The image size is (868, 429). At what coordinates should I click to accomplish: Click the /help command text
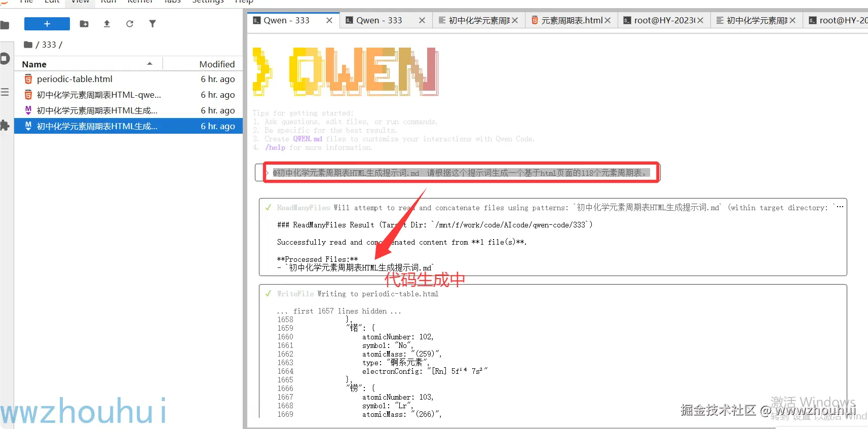[x=275, y=147]
